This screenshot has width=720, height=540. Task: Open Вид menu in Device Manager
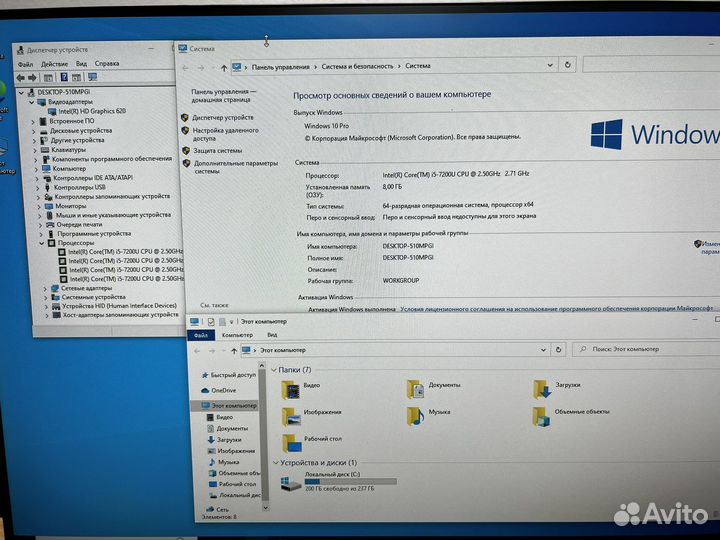click(x=81, y=64)
